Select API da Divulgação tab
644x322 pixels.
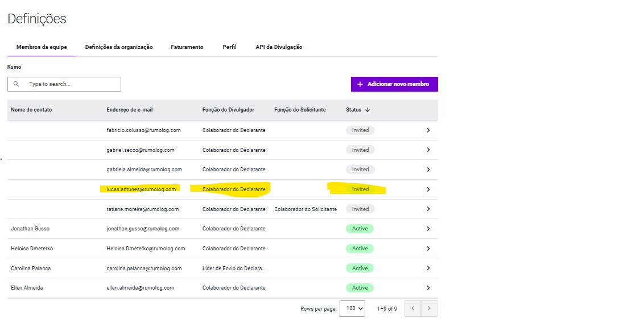[x=279, y=47]
